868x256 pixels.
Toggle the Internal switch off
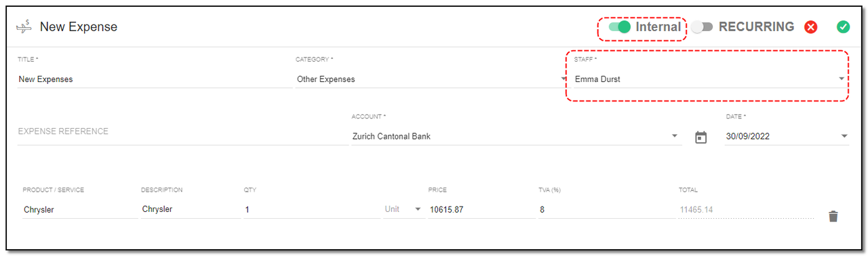[x=620, y=27]
